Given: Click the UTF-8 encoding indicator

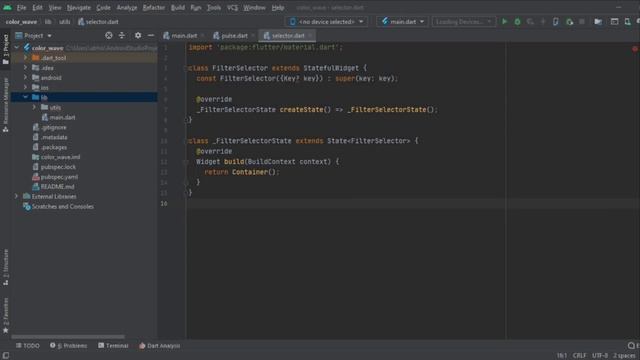Looking at the screenshot, I should pyautogui.click(x=600, y=356).
